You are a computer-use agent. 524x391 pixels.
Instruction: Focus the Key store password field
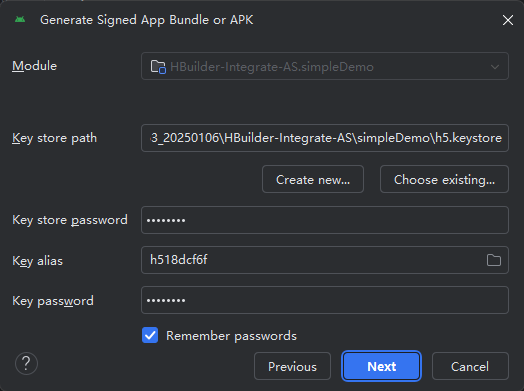[325, 220]
